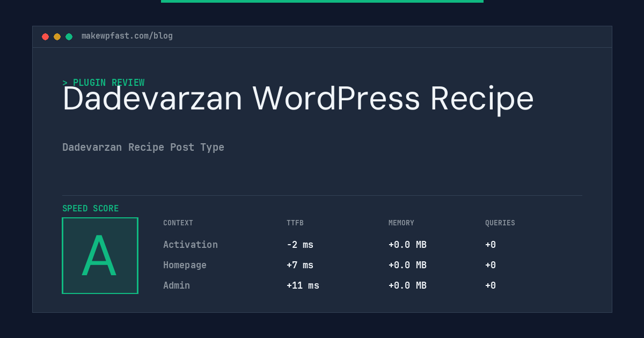Click the green window dot

coord(69,36)
